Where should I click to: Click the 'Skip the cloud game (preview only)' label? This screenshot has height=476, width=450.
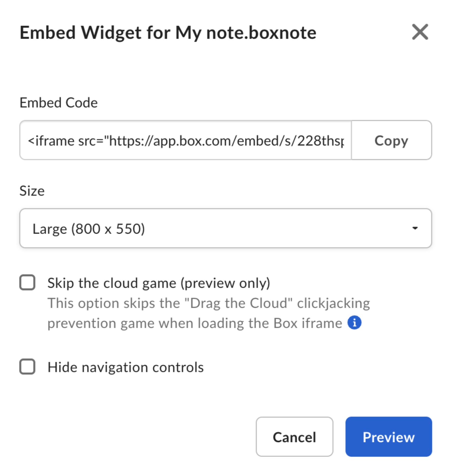click(x=158, y=283)
